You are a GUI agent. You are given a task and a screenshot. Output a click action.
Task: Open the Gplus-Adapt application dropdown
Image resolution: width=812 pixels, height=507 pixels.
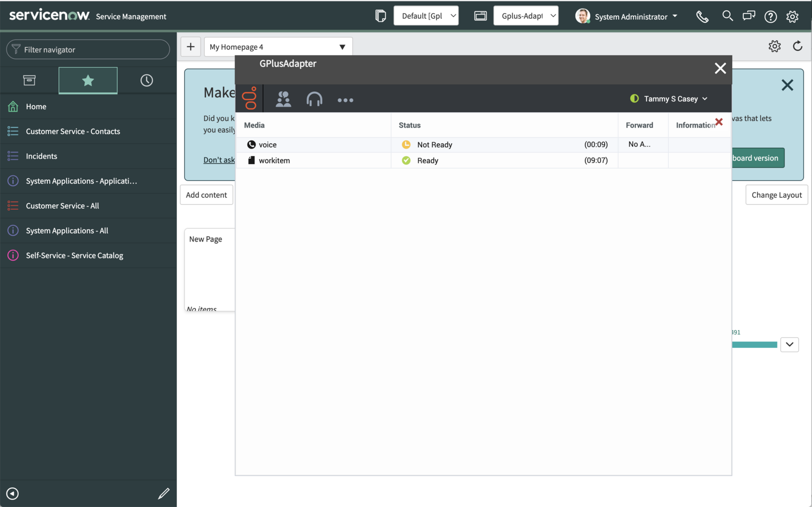tap(526, 16)
